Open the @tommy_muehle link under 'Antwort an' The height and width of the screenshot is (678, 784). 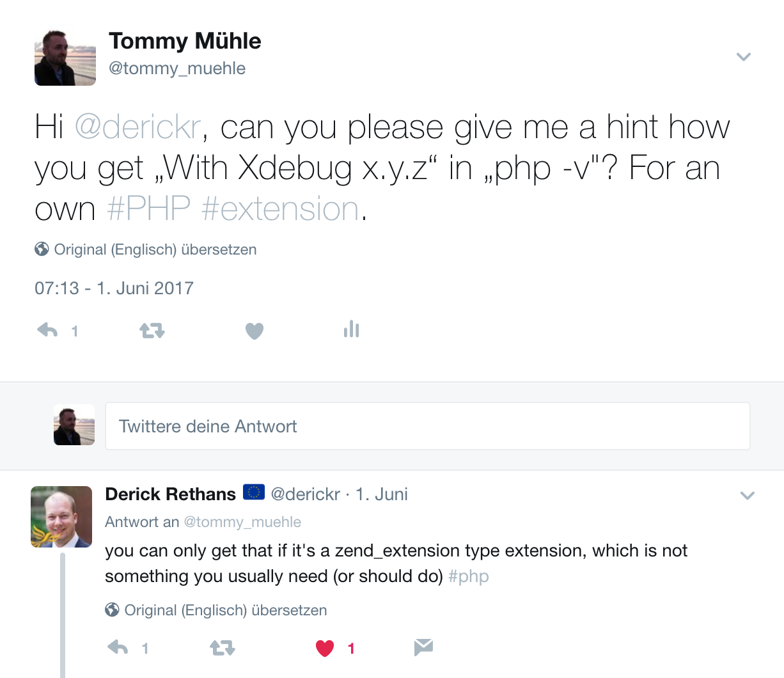(x=242, y=522)
